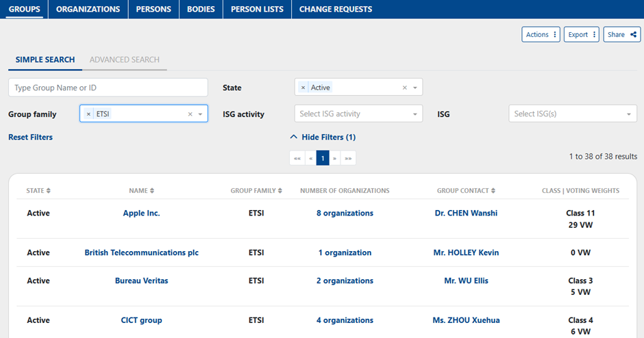Go to the last results page
The width and height of the screenshot is (644, 338).
348,158
